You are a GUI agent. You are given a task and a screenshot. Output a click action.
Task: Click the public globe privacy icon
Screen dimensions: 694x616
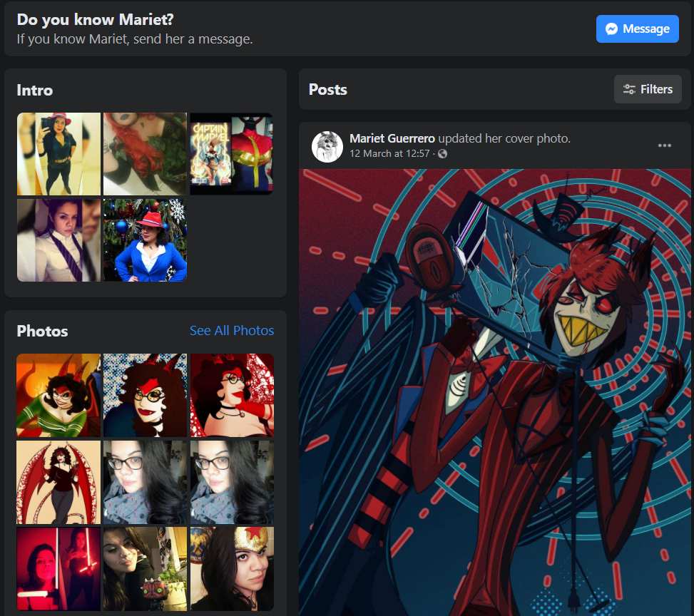[x=442, y=153]
